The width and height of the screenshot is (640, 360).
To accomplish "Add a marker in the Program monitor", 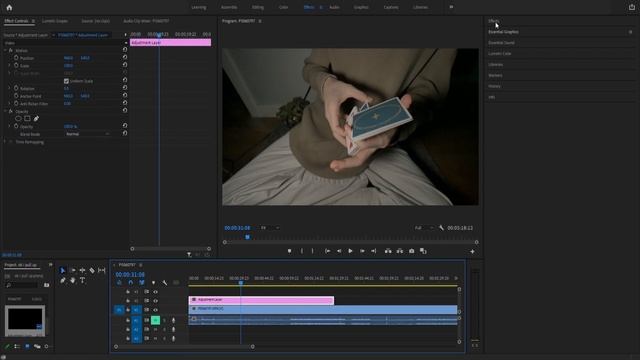I will point(289,251).
